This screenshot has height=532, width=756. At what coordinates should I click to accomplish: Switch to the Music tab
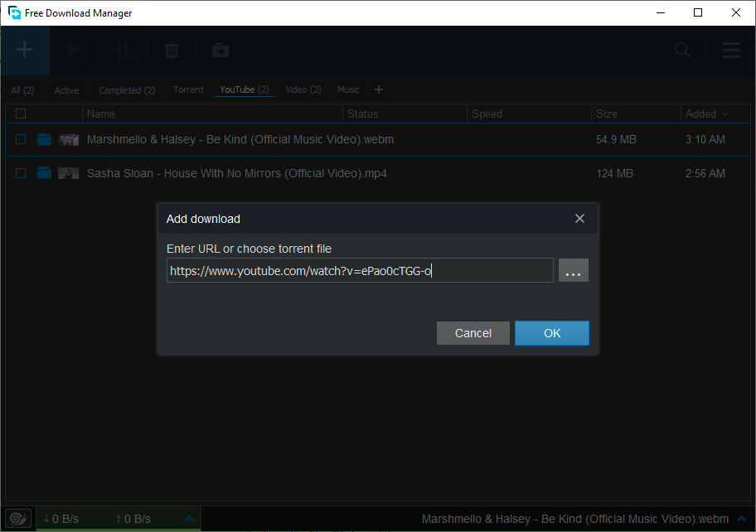pos(348,89)
